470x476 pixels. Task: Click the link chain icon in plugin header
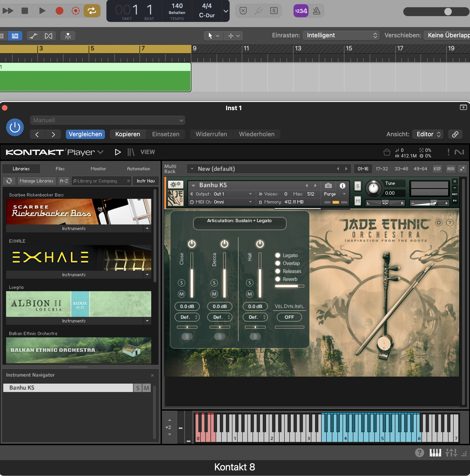[455, 134]
